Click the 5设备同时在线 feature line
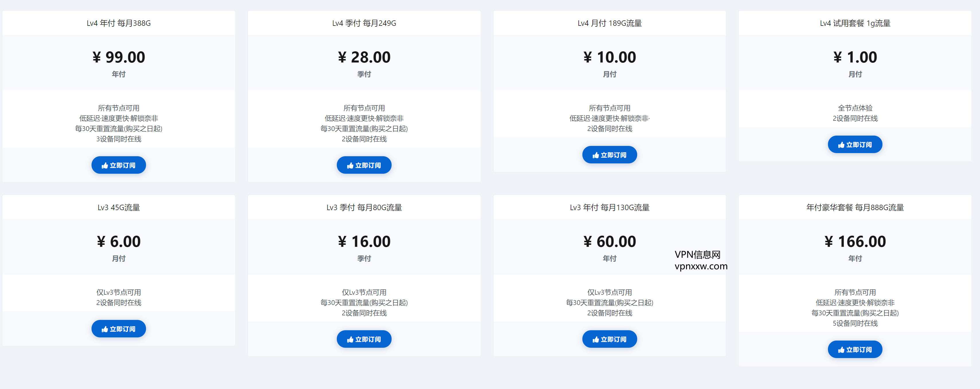This screenshot has height=389, width=980. click(855, 323)
